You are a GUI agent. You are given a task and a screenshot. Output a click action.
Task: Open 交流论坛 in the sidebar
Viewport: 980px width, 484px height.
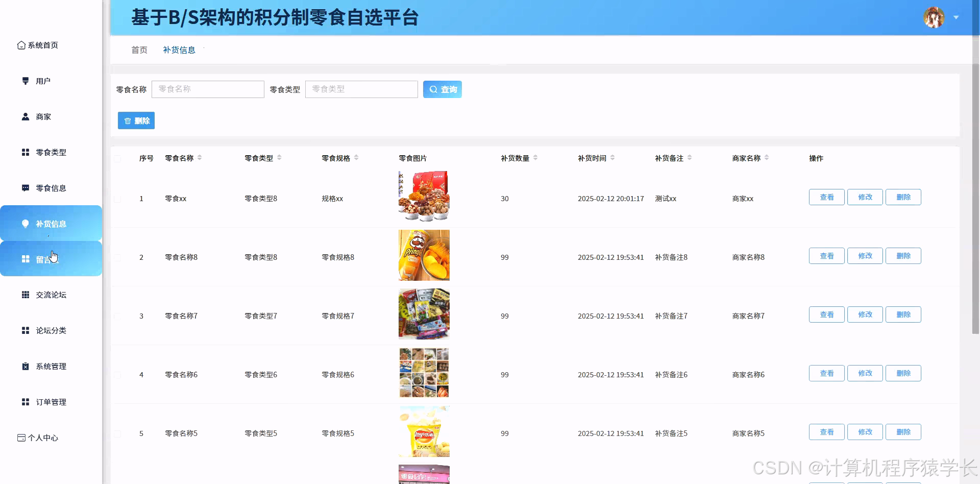click(51, 295)
